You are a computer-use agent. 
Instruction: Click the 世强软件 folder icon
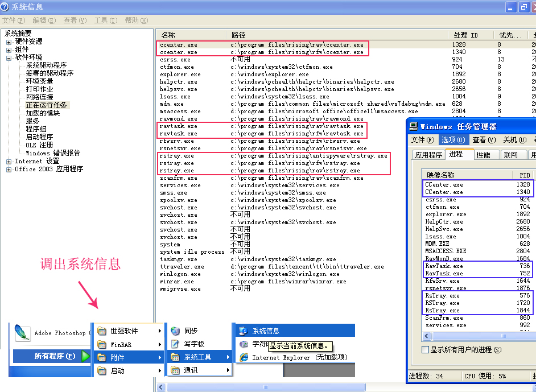tap(102, 331)
